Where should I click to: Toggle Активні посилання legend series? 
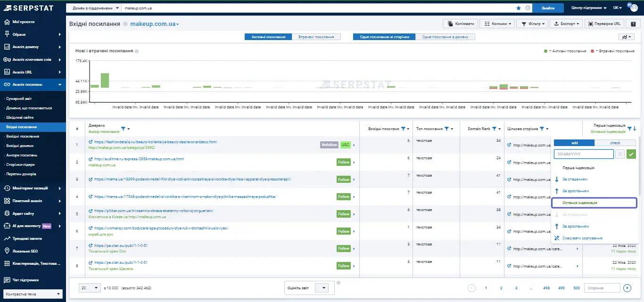565,51
